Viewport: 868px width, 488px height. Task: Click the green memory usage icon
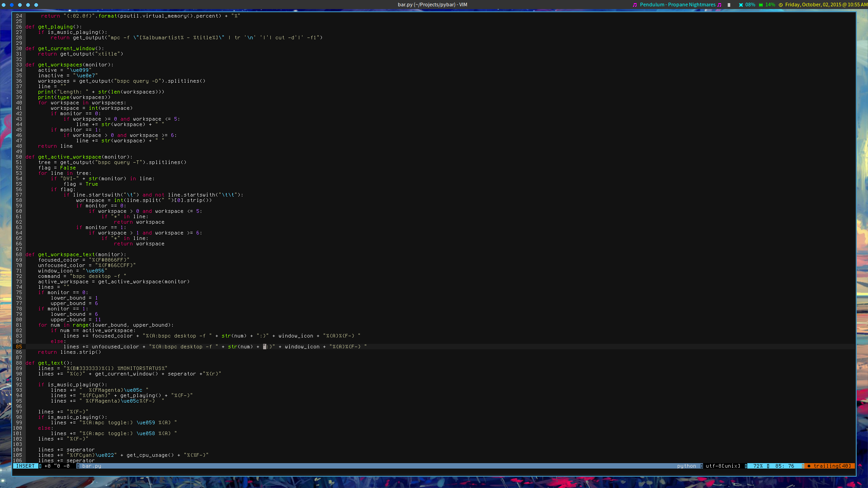tap(761, 5)
